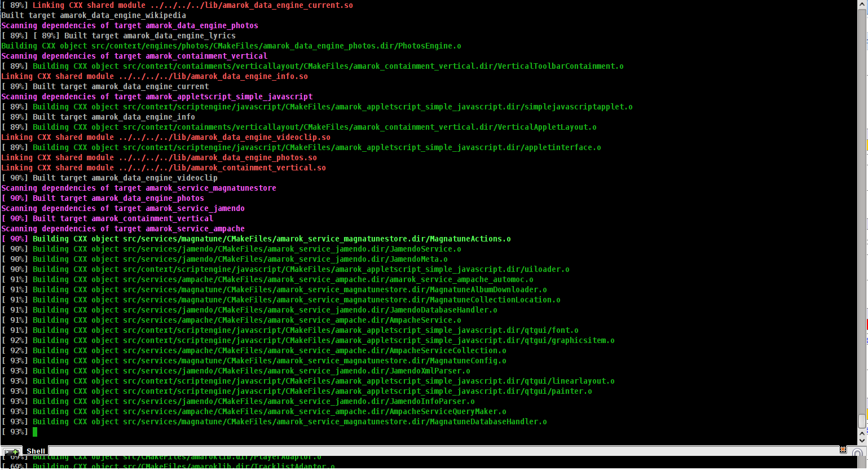Image resolution: width=868 pixels, height=470 pixels.
Task: Click the green terminal cursor block
Action: (x=35, y=432)
